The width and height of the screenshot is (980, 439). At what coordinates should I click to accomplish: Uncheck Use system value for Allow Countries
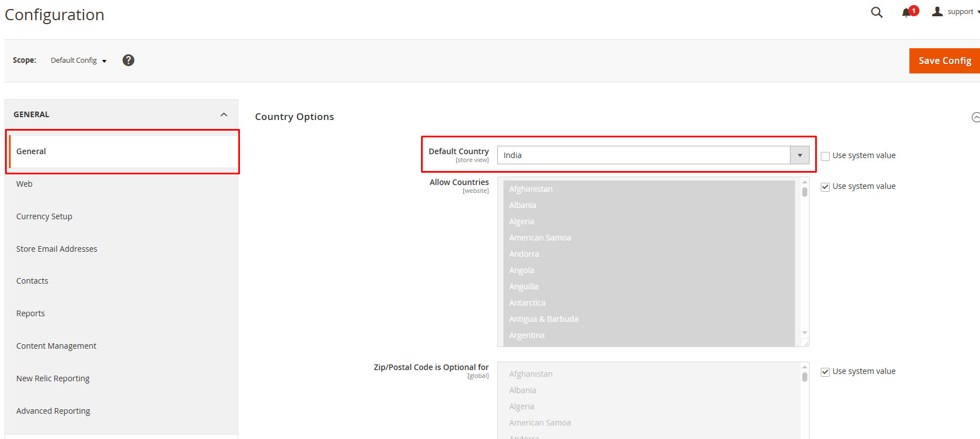825,187
